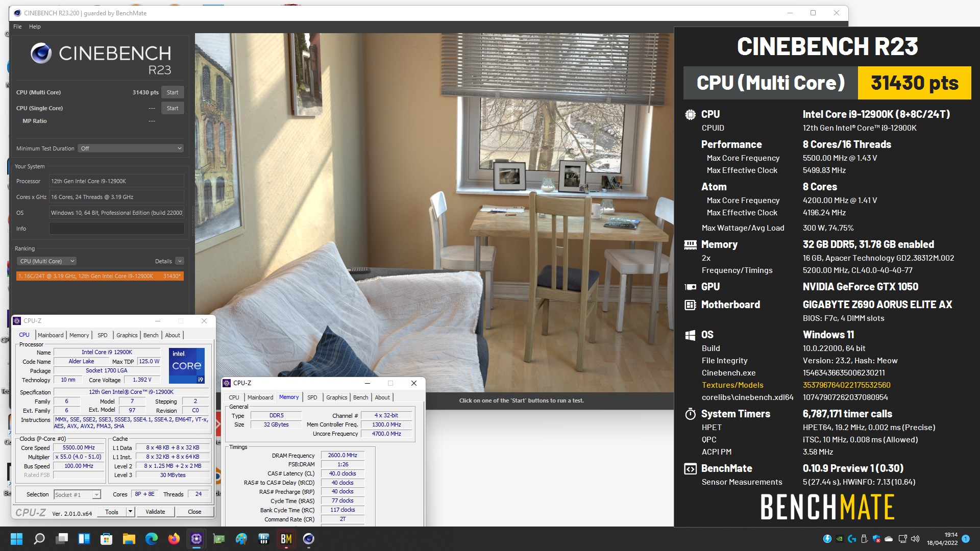Open the notification badge in tray
980x551 pixels.
click(x=966, y=538)
